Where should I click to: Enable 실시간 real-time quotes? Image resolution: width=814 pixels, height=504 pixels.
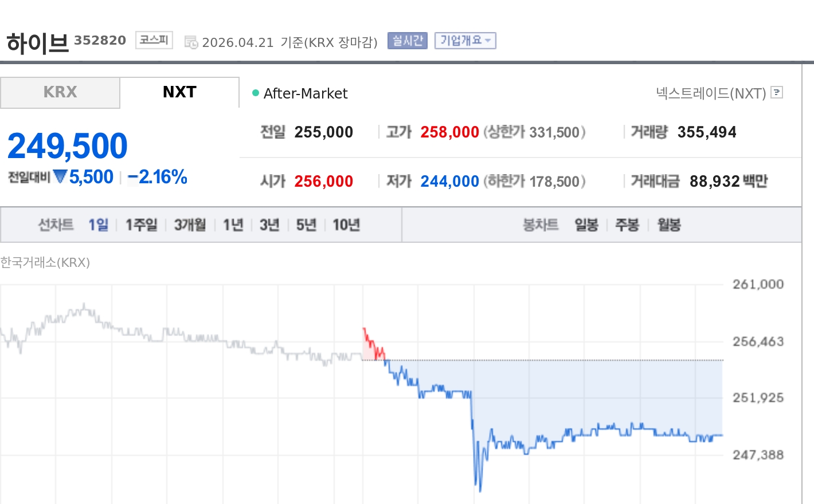407,40
